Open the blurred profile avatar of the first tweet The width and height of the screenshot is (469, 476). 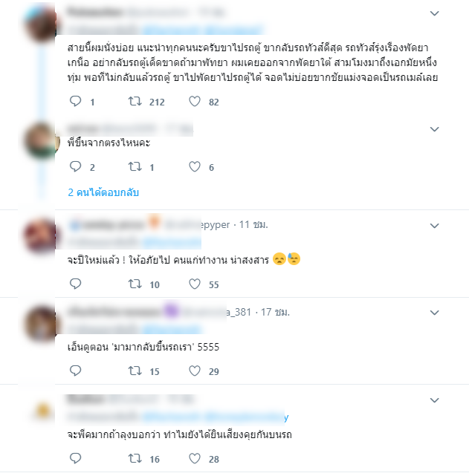tap(42, 24)
